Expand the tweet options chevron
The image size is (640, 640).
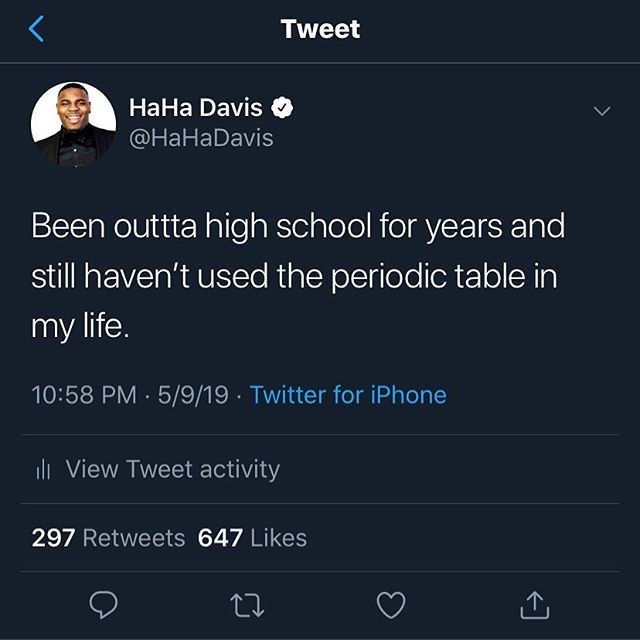[x=602, y=111]
